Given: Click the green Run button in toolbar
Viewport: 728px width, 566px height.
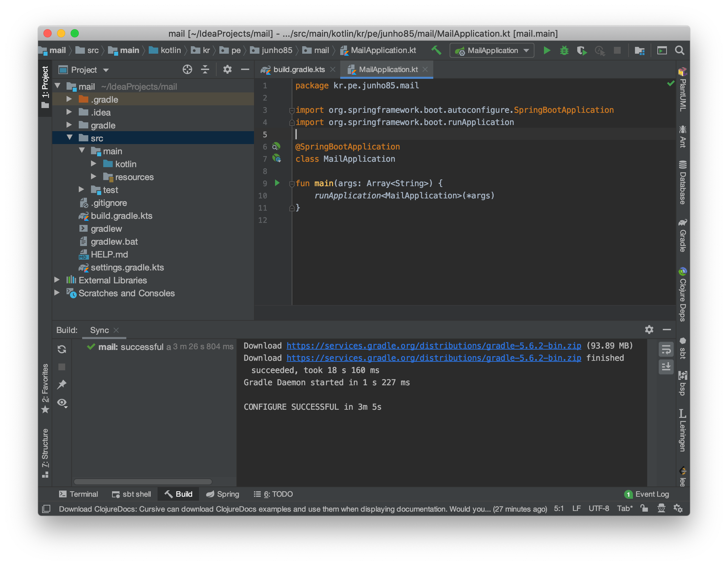Looking at the screenshot, I should coord(547,51).
